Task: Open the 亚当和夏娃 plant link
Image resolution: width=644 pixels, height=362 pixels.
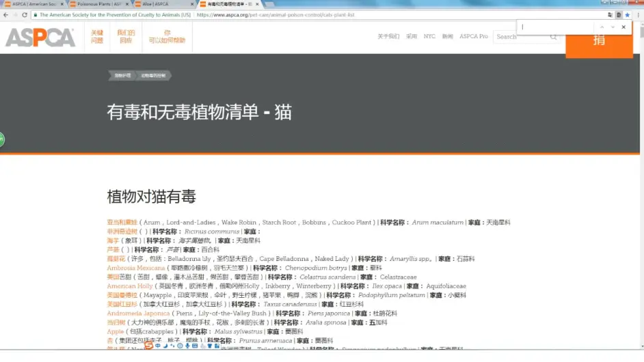Action: (122, 223)
